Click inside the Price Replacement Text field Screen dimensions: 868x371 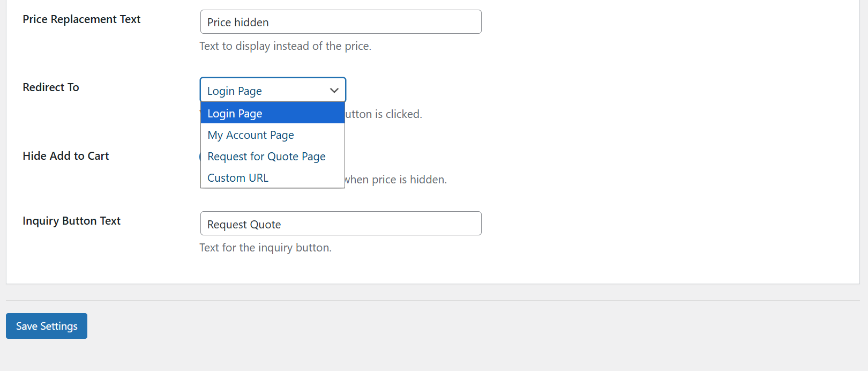(x=341, y=21)
